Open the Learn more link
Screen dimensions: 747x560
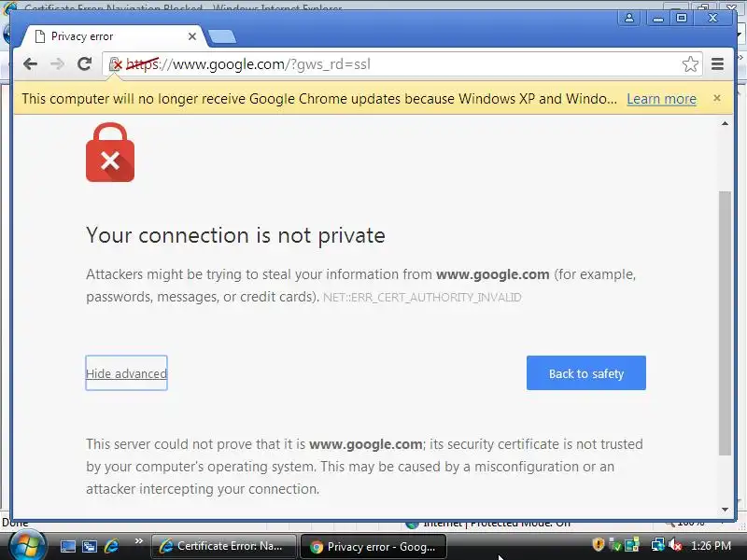point(661,99)
